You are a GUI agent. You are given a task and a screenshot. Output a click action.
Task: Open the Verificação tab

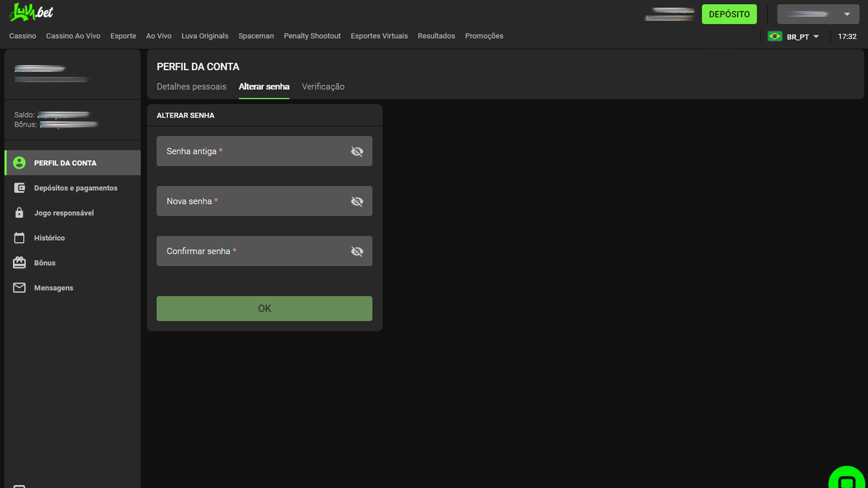pyautogui.click(x=323, y=86)
